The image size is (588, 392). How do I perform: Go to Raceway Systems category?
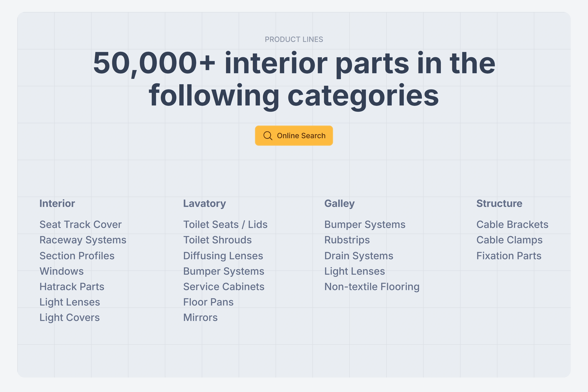click(x=83, y=240)
